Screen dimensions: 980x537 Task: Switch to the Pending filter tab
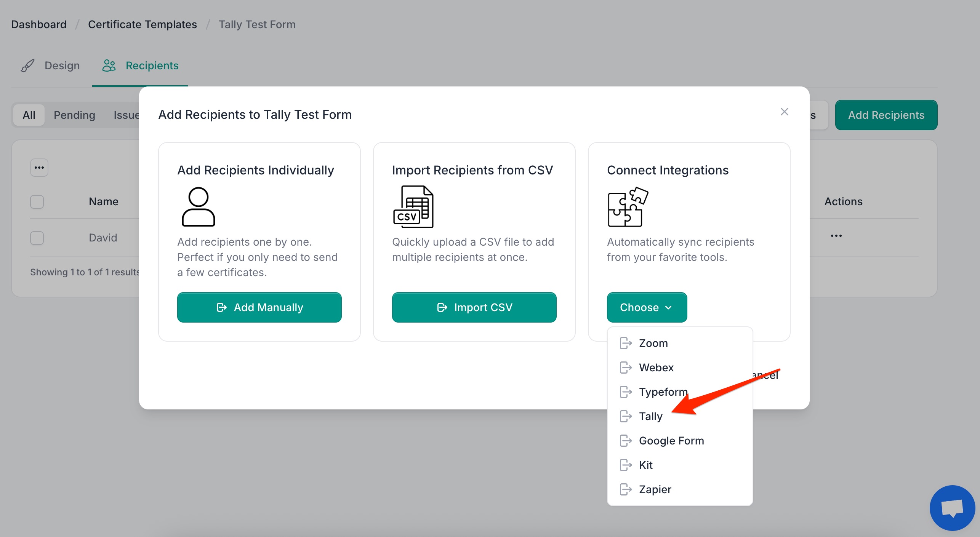tap(74, 115)
